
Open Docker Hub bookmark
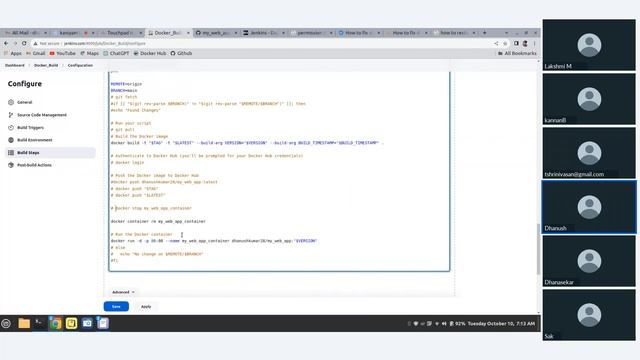150,53
